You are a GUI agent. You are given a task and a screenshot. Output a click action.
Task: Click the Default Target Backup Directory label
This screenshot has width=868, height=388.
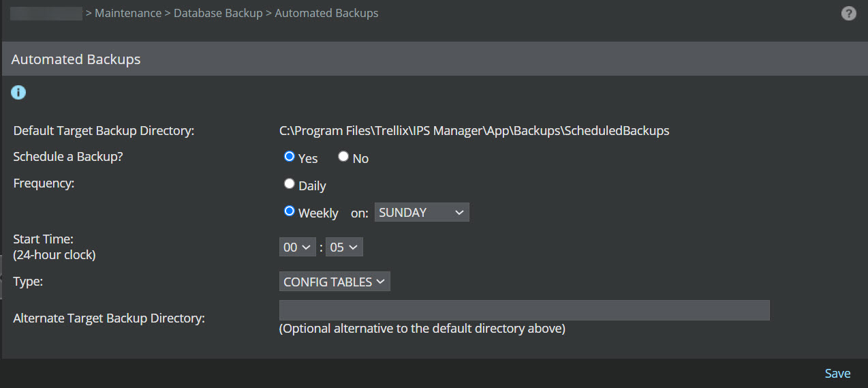click(104, 130)
